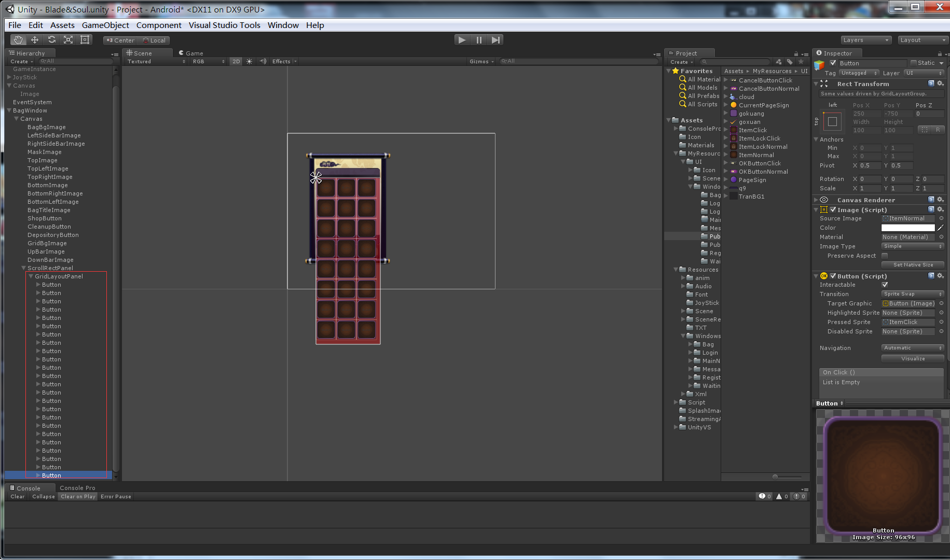Screen dimensions: 950x560
Task: Select the Hand tool in the toolbar
Action: [x=18, y=39]
